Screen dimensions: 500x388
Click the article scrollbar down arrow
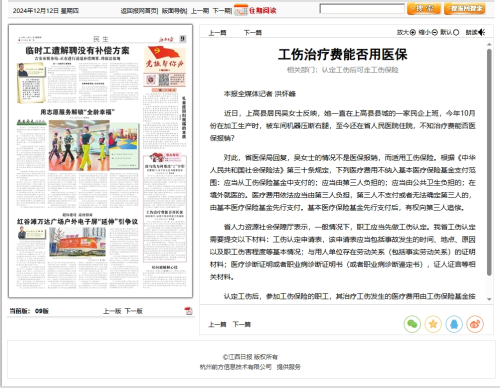point(489,299)
